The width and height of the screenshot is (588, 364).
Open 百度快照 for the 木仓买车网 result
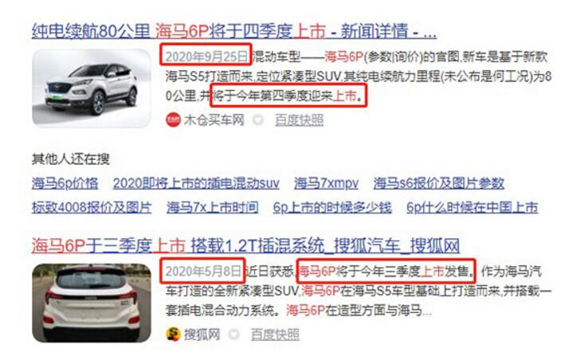[300, 120]
